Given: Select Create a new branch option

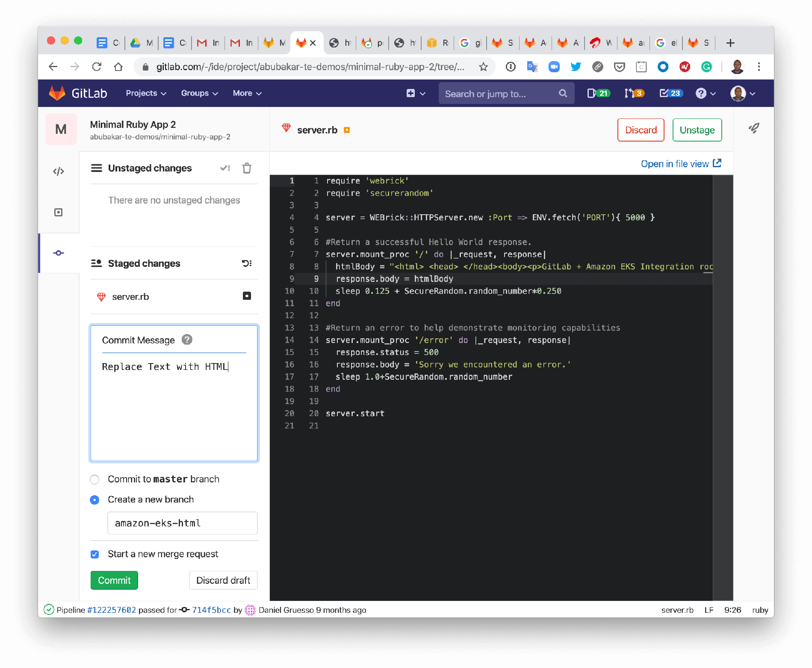Looking at the screenshot, I should point(95,500).
